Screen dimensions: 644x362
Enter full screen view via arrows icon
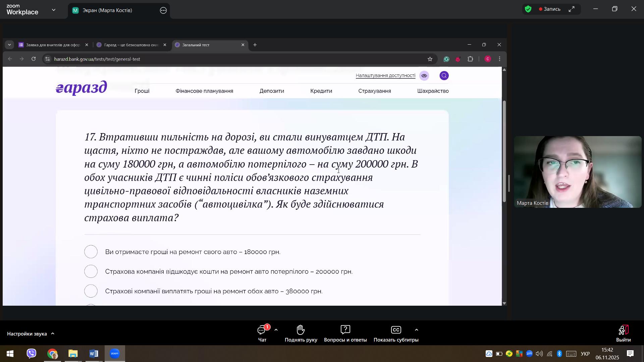[572, 9]
